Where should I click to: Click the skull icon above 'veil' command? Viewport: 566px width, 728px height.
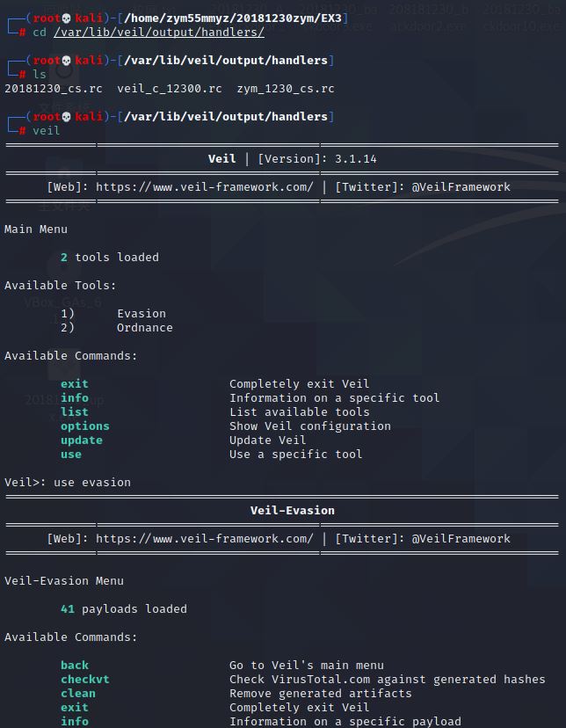coord(66,117)
